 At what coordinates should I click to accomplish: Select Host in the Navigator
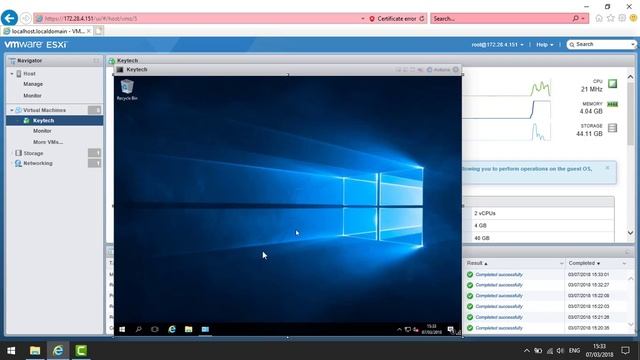(29, 74)
